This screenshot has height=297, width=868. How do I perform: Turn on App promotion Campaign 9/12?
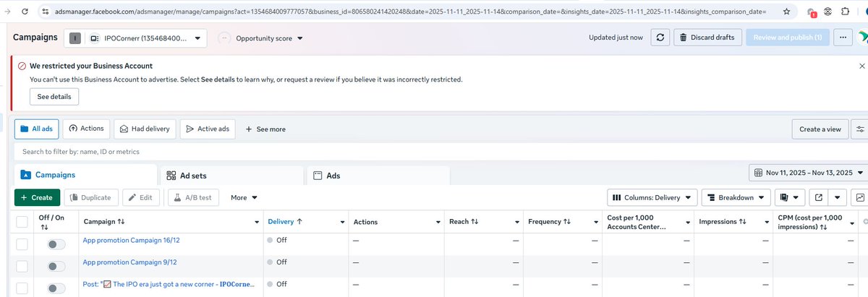(56, 267)
